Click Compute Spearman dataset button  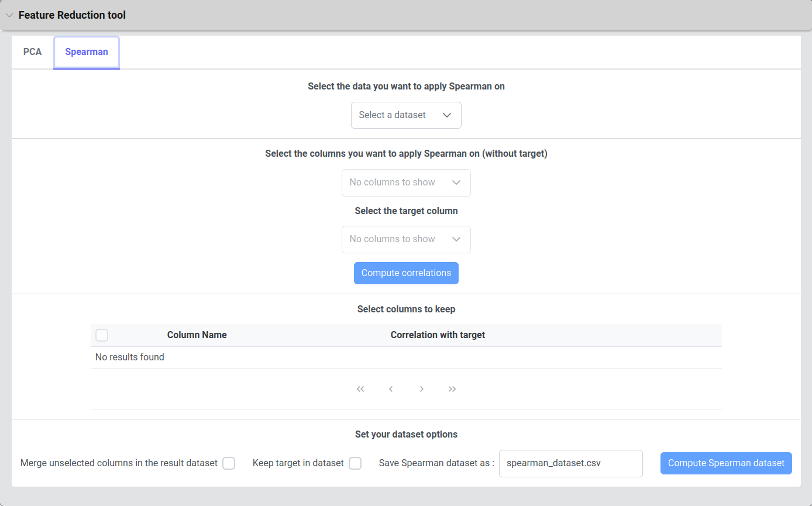pos(726,463)
